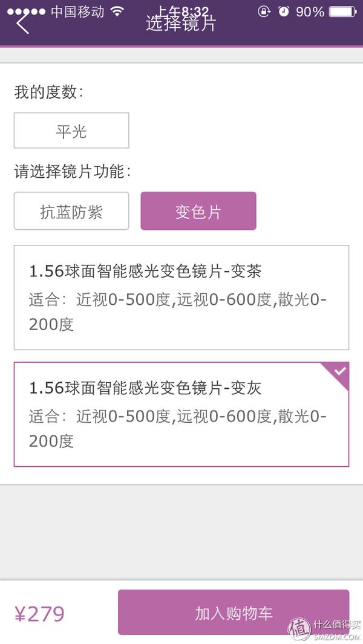Tap the SMZDM watermark logo
This screenshot has height=644, width=363.
click(x=327, y=626)
